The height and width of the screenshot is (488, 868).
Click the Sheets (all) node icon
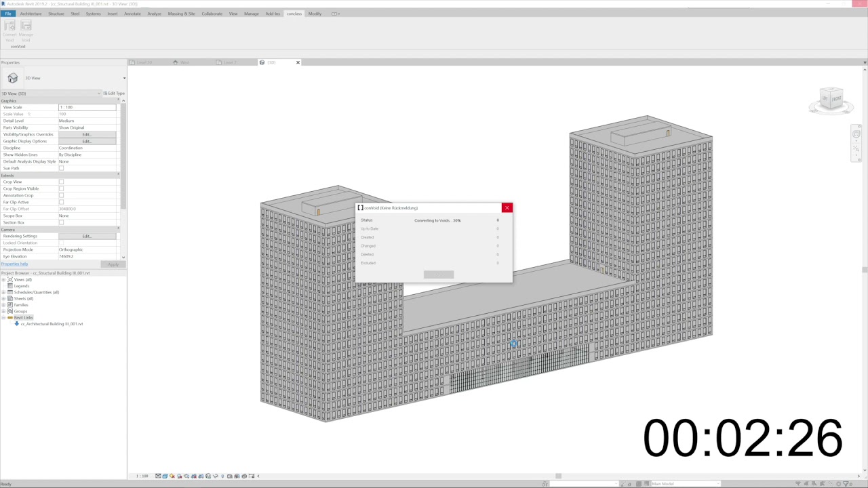click(x=10, y=298)
